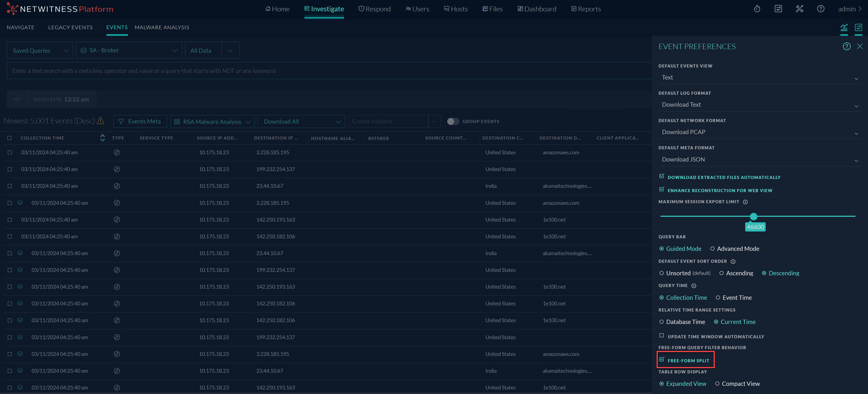Open the SA - Broker service selector

(129, 50)
